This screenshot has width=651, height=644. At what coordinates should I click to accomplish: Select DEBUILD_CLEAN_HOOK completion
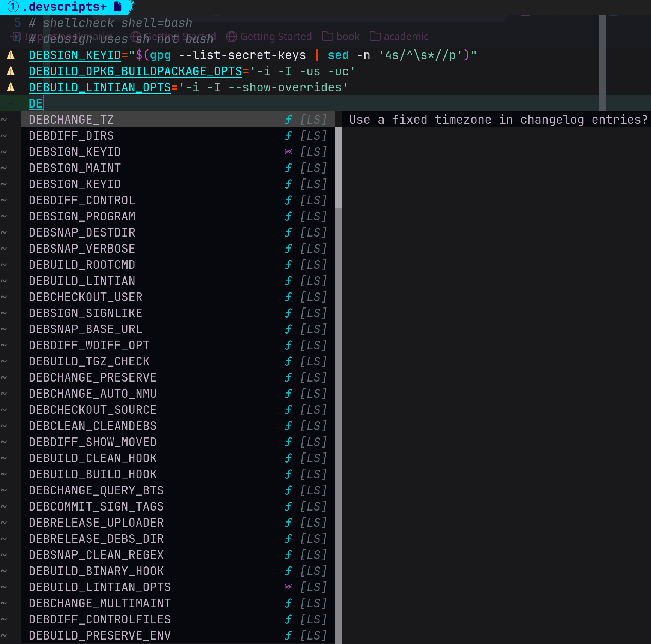click(x=178, y=458)
